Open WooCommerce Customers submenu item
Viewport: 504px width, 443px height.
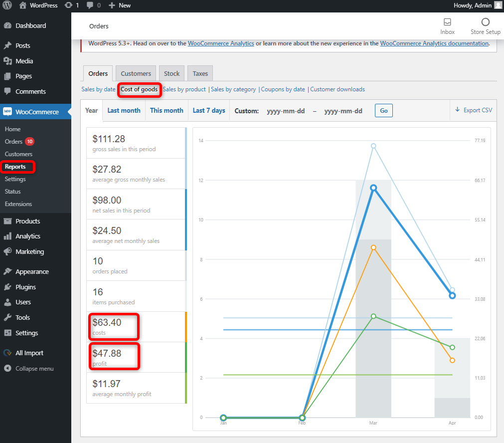[x=18, y=154]
